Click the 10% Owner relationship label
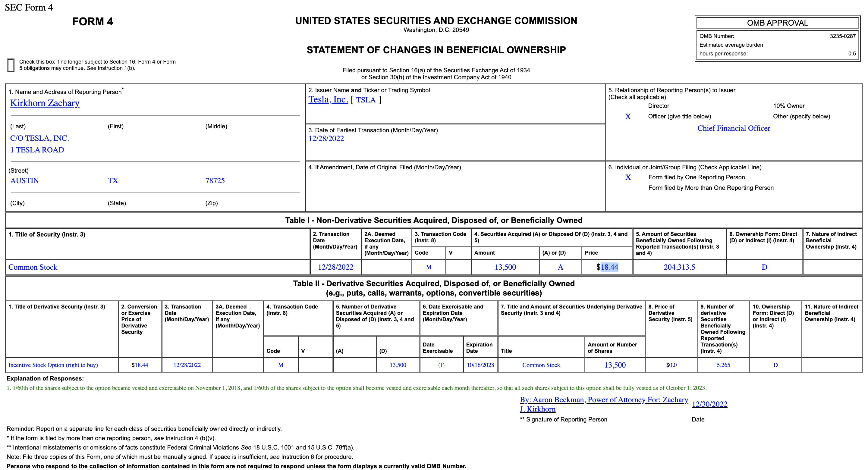This screenshot has height=470, width=868. point(788,106)
